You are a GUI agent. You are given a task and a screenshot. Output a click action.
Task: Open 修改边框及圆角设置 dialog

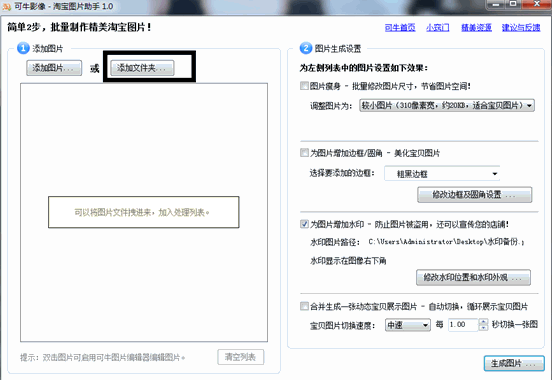click(474, 194)
